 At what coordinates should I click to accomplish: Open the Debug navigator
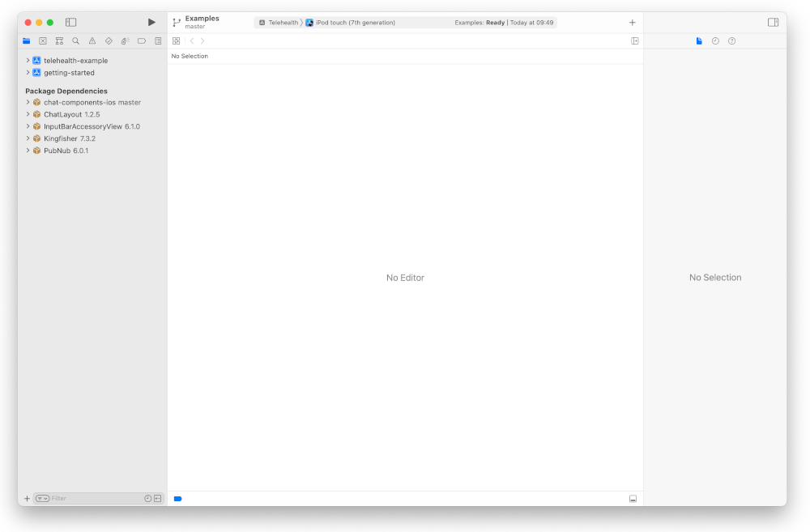(x=125, y=40)
